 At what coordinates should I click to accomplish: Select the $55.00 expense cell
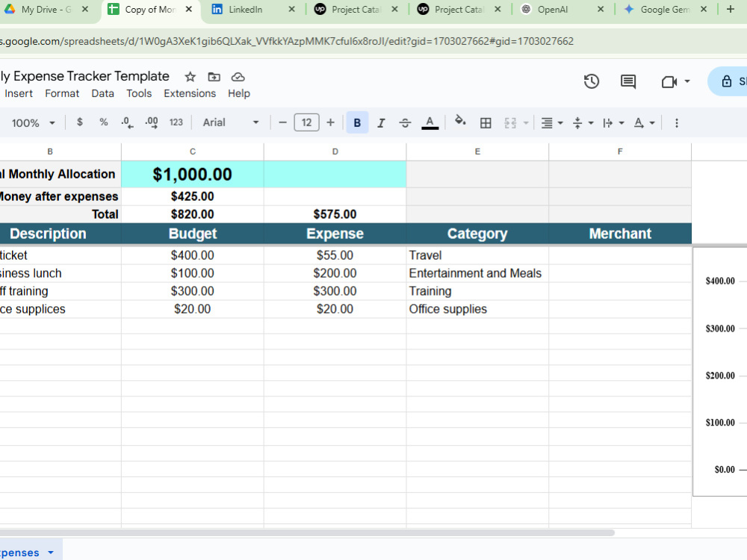click(335, 255)
